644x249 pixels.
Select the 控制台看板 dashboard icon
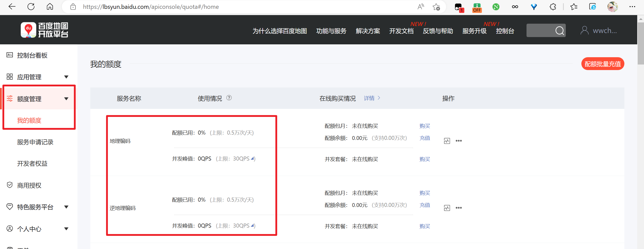pos(9,55)
